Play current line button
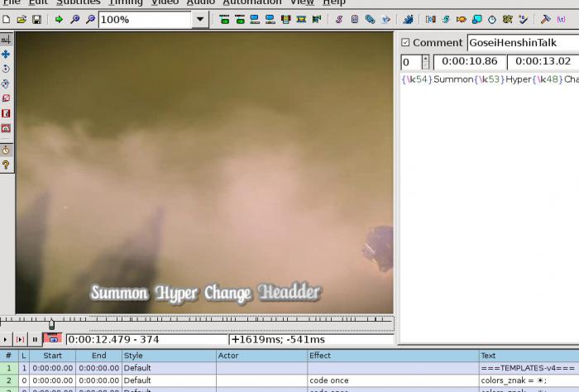Screen dimensions: 579x392 20,339
